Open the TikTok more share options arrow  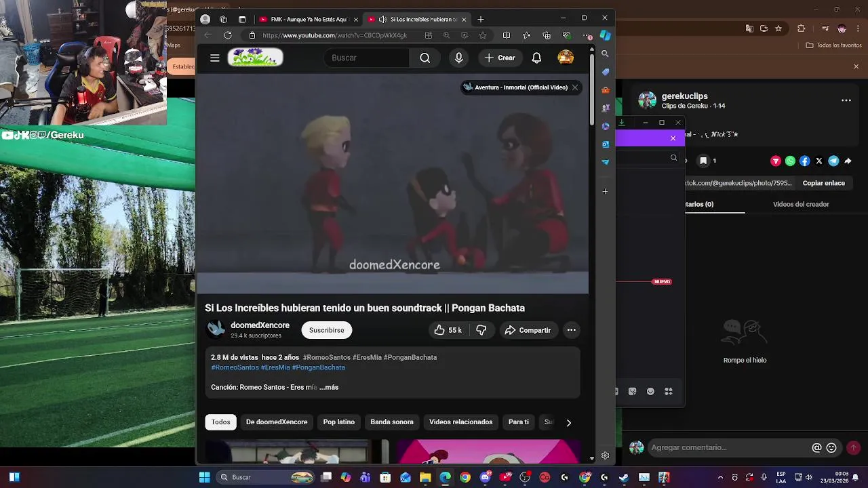[x=848, y=161]
